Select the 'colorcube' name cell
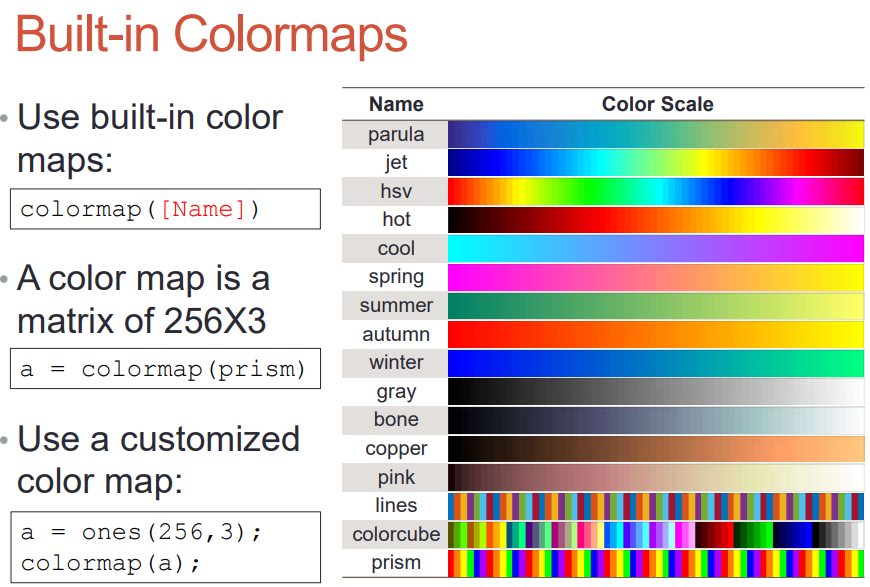Screen dimensions: 870x587 coord(395,534)
